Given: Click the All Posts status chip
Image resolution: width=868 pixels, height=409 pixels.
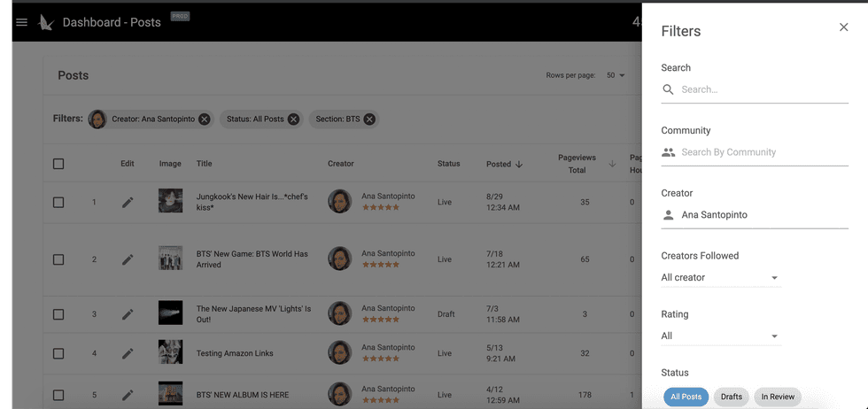Looking at the screenshot, I should point(686,397).
